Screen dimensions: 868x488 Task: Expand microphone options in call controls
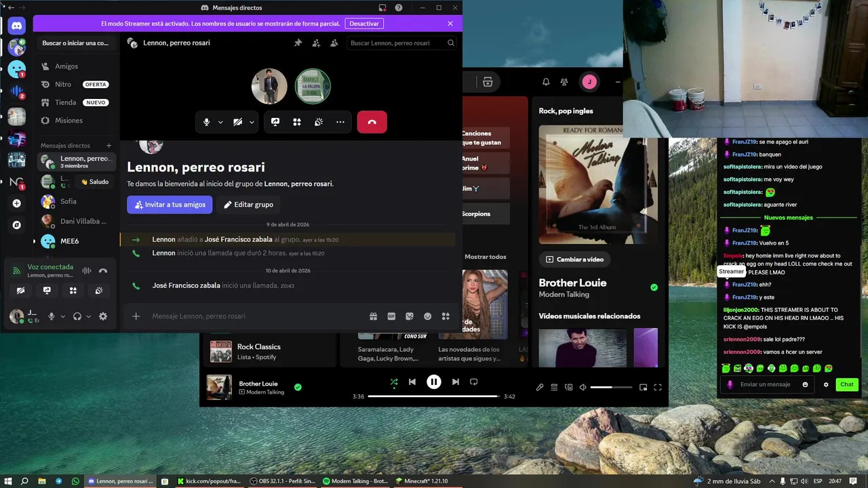(x=220, y=122)
